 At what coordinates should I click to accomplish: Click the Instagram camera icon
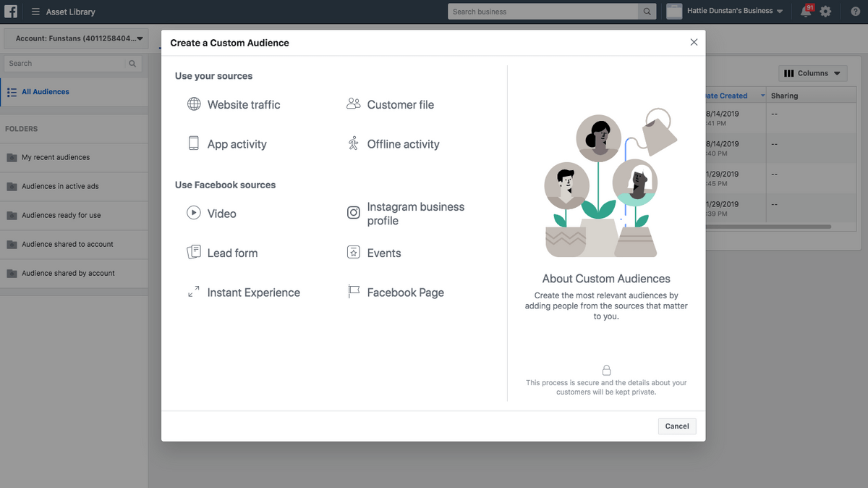click(x=354, y=213)
